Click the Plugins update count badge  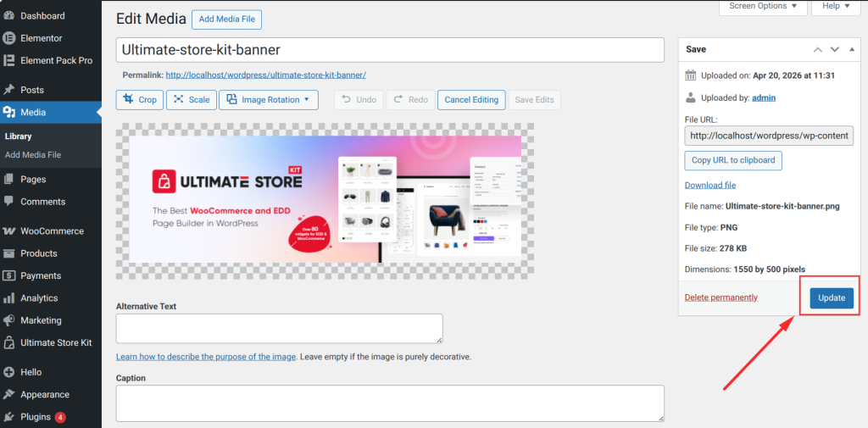click(x=60, y=417)
